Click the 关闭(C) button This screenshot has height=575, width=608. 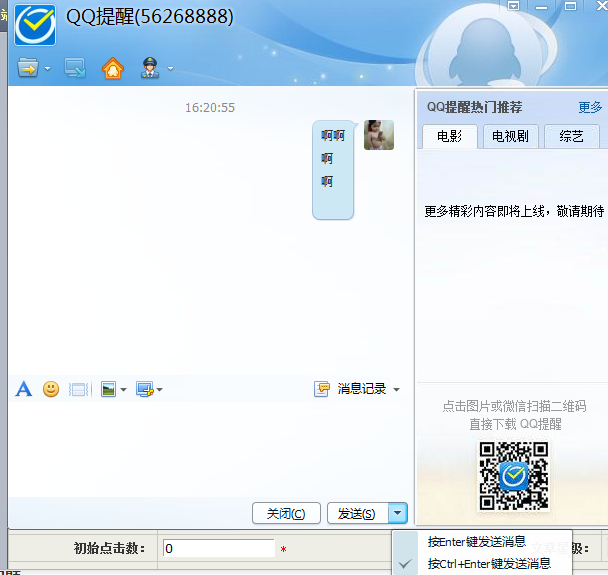286,514
